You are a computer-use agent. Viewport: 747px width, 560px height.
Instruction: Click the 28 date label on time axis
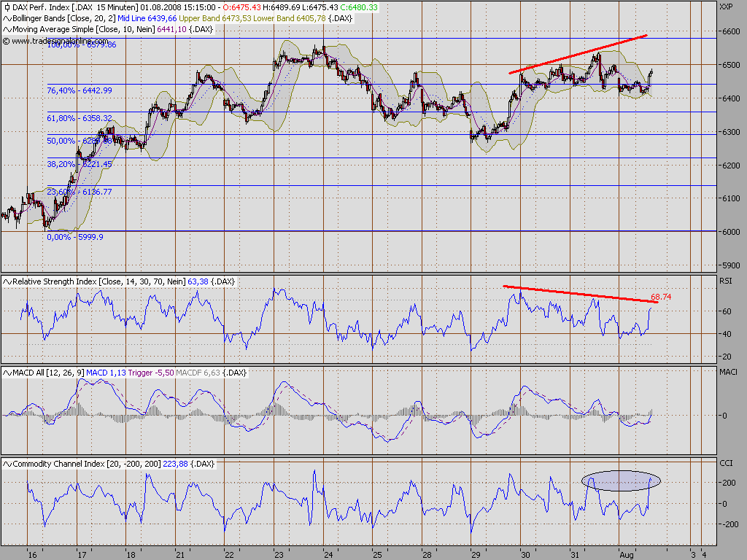click(427, 555)
